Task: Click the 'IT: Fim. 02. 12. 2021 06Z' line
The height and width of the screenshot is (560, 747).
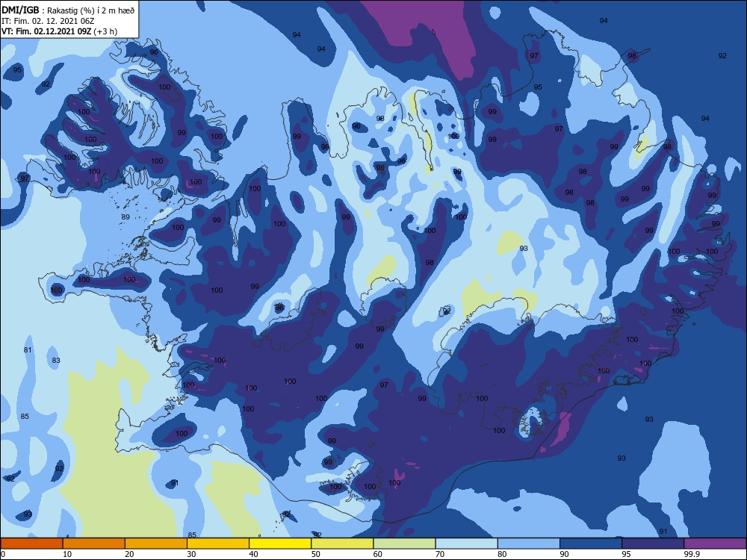Action: click(46, 21)
